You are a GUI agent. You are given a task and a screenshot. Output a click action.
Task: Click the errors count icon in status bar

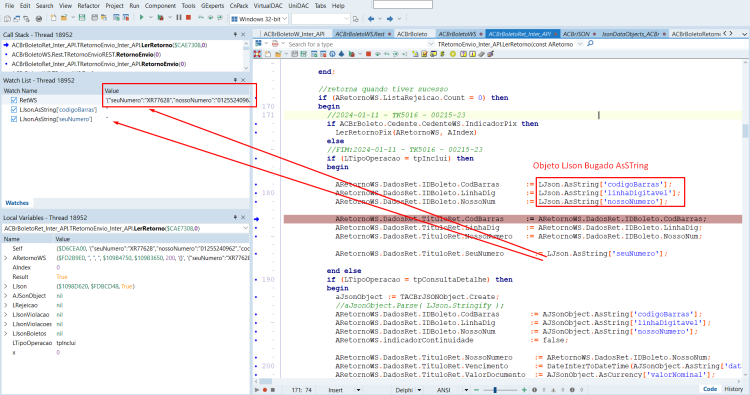pyautogui.click(x=535, y=390)
